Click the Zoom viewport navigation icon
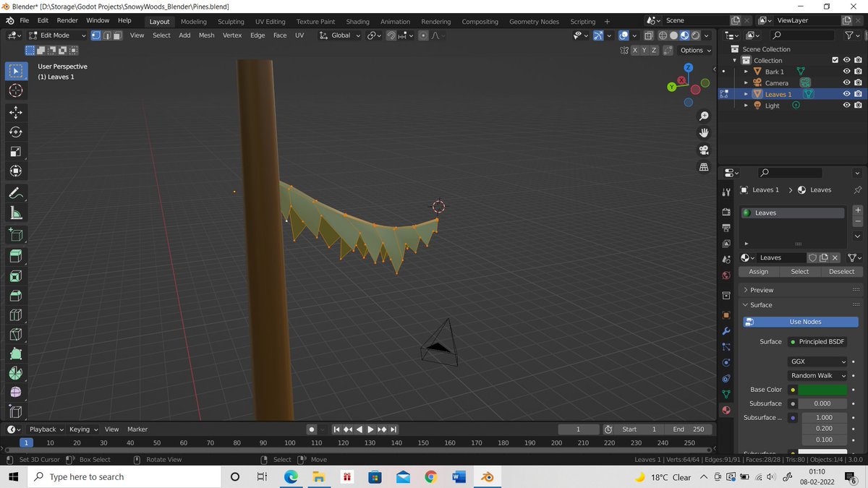This screenshot has height=488, width=868. tap(704, 116)
